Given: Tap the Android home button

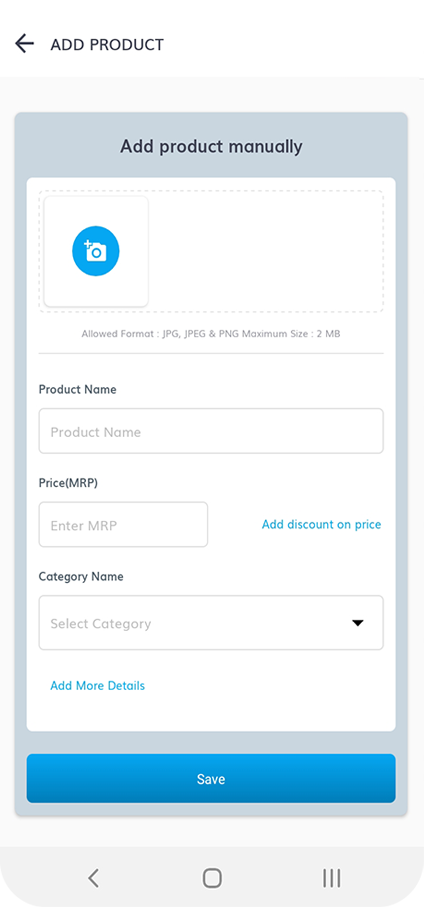Looking at the screenshot, I should point(212,878).
